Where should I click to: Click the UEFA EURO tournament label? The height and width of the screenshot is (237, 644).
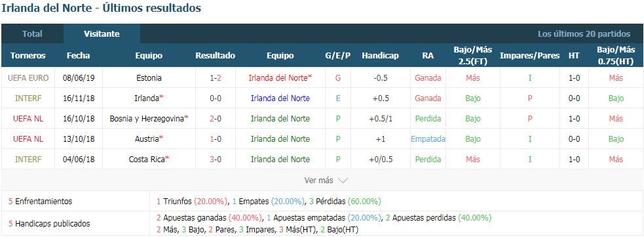pos(28,77)
